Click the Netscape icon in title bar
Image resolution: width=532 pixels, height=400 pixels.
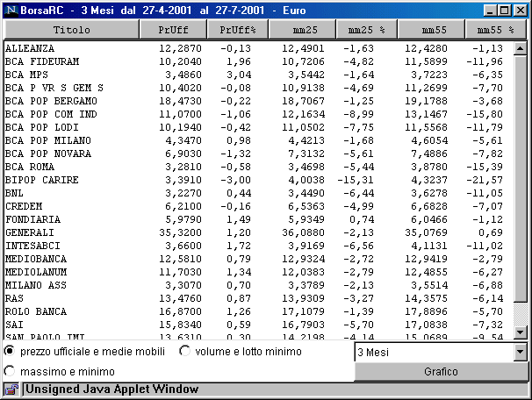coord(11,10)
